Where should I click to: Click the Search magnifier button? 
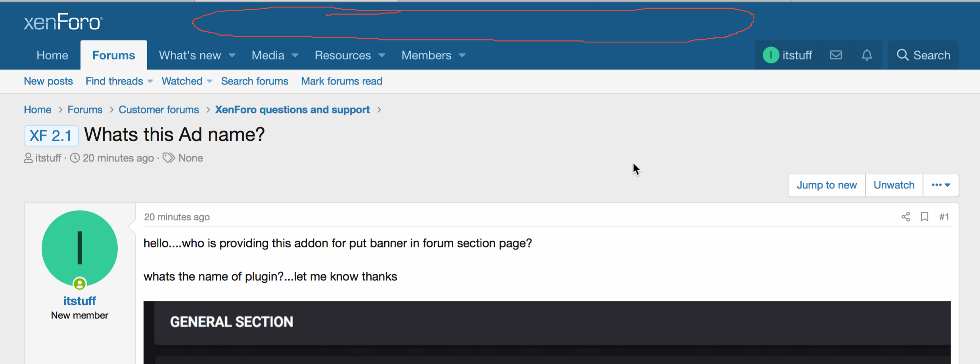pos(923,55)
